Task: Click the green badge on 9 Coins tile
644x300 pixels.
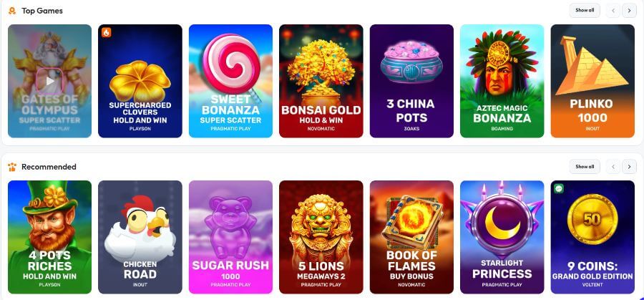Action: tap(559, 188)
